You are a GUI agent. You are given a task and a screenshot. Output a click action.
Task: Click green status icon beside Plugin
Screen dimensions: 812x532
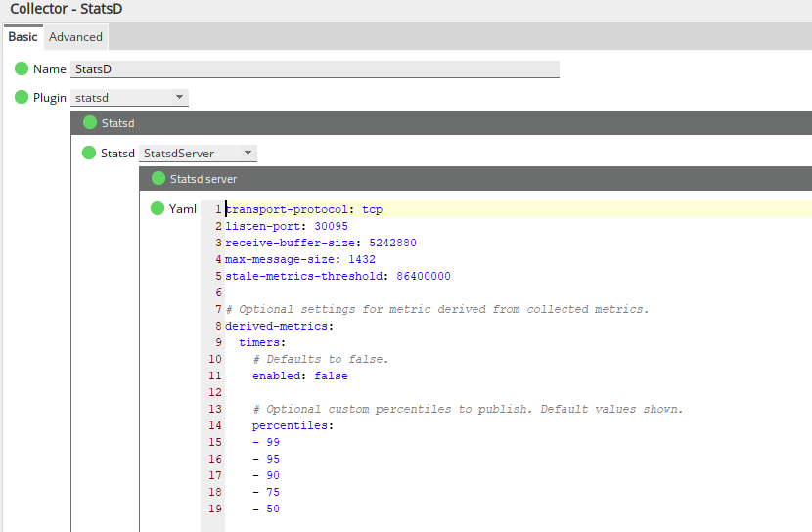pyautogui.click(x=22, y=97)
